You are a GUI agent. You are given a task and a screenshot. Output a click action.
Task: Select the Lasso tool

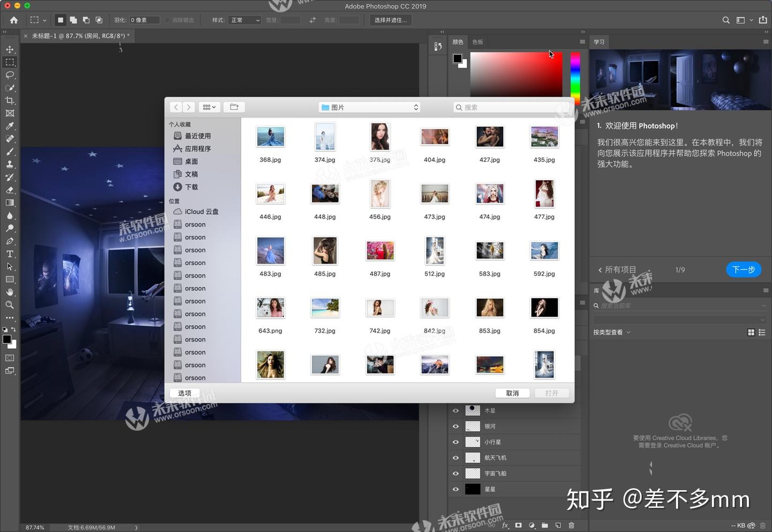click(10, 75)
